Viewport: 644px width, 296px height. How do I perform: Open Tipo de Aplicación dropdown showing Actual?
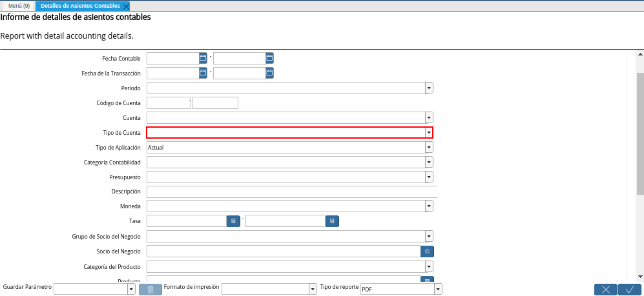(x=429, y=147)
